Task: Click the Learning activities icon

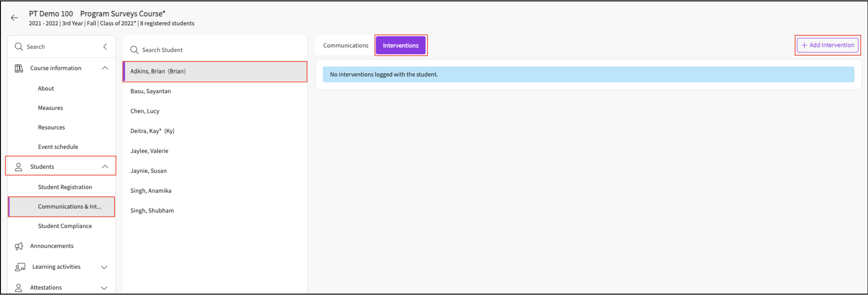Action: [20, 267]
